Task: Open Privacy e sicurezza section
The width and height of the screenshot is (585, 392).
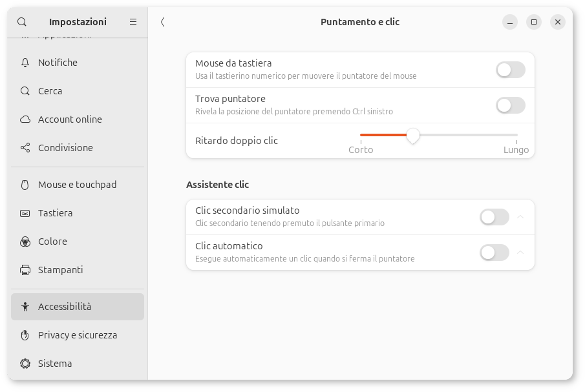Action: (x=78, y=335)
